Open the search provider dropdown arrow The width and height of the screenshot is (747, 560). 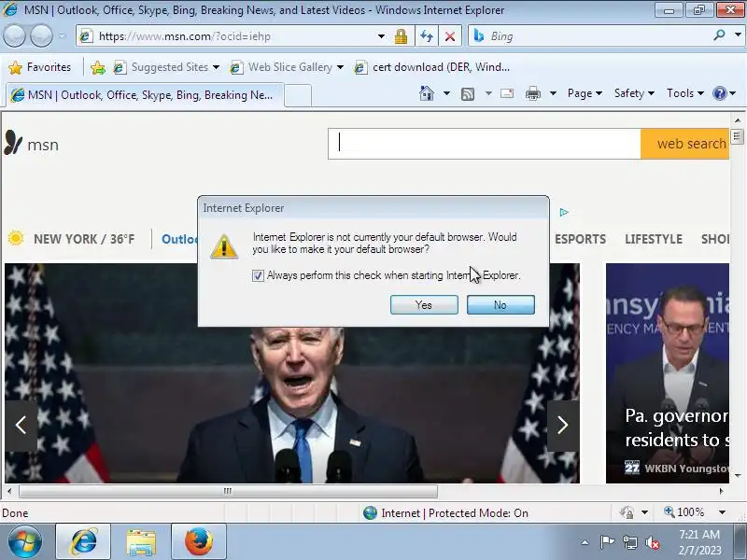tap(739, 35)
